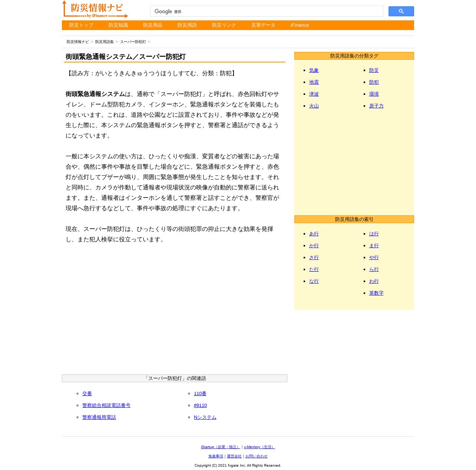The image size is (476, 470).
Task: Select the あ行 index link
Action: 314,234
